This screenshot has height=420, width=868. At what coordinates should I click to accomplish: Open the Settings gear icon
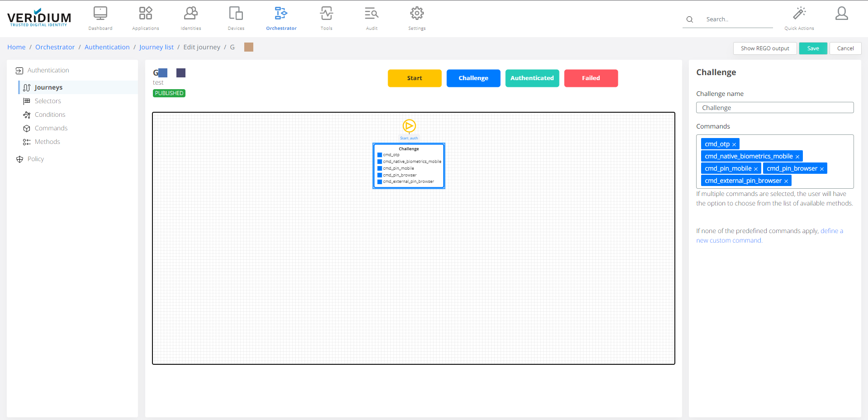pos(417,14)
